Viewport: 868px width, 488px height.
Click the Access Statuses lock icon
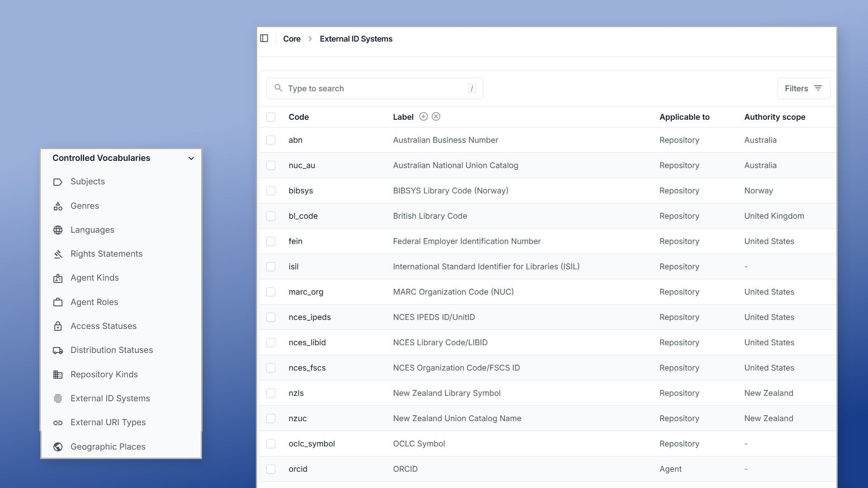pos(58,326)
